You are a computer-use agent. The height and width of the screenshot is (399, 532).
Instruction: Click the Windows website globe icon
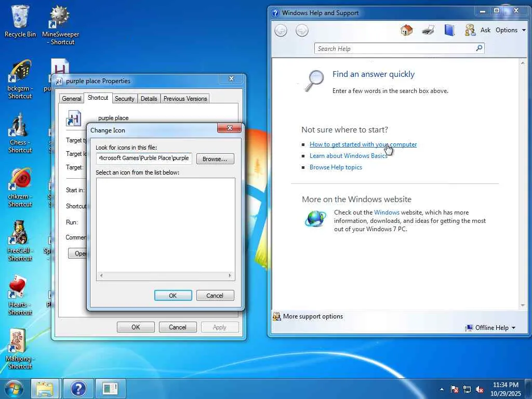(315, 219)
